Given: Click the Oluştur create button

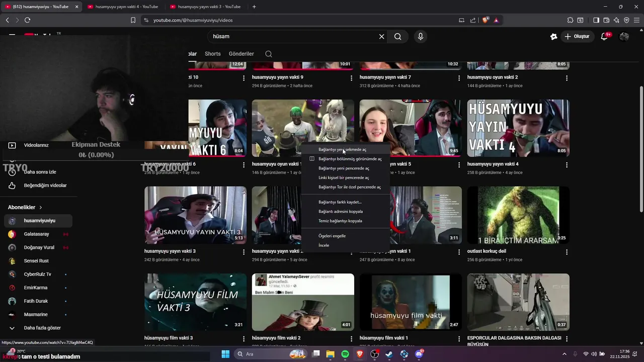Looking at the screenshot, I should tap(577, 37).
